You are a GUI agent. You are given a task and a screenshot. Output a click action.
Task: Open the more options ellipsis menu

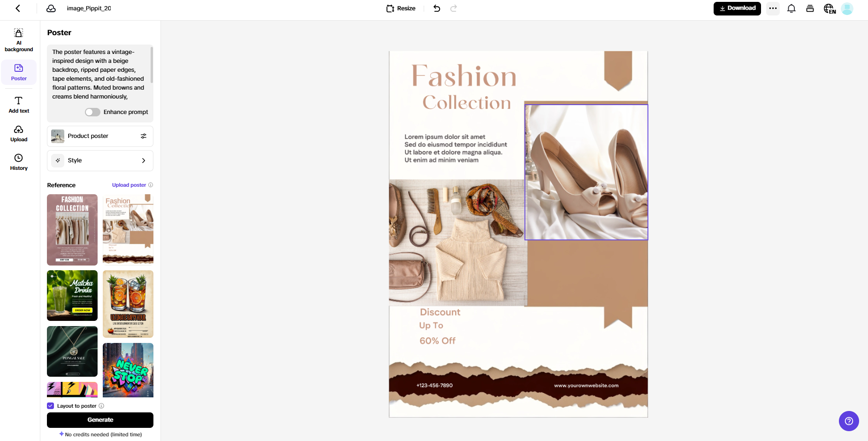tap(773, 8)
